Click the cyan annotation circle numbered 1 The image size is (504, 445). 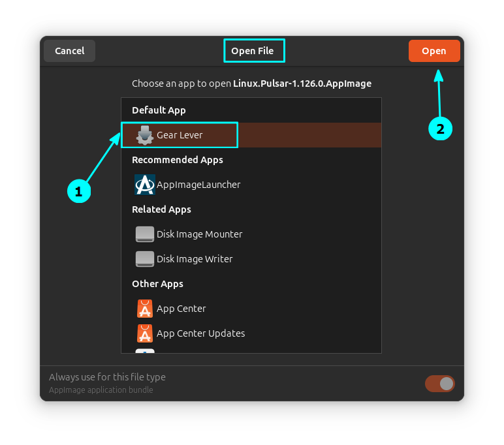click(78, 192)
